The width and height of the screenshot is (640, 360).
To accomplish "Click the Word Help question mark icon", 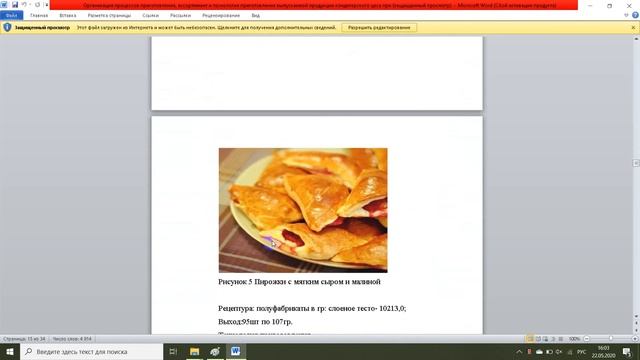I will tap(635, 16).
